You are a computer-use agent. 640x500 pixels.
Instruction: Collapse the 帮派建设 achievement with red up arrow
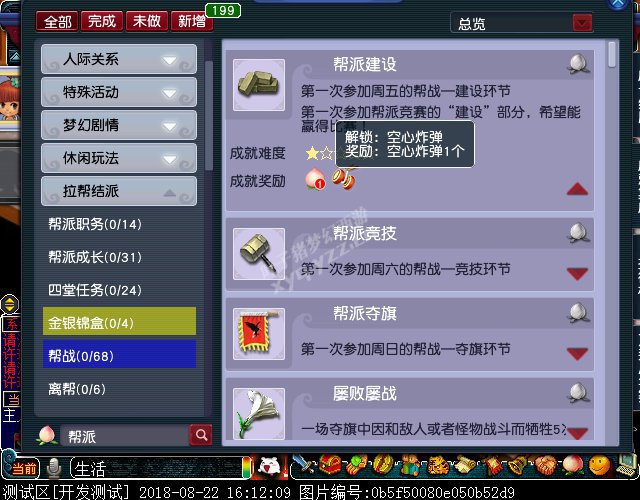coord(577,189)
